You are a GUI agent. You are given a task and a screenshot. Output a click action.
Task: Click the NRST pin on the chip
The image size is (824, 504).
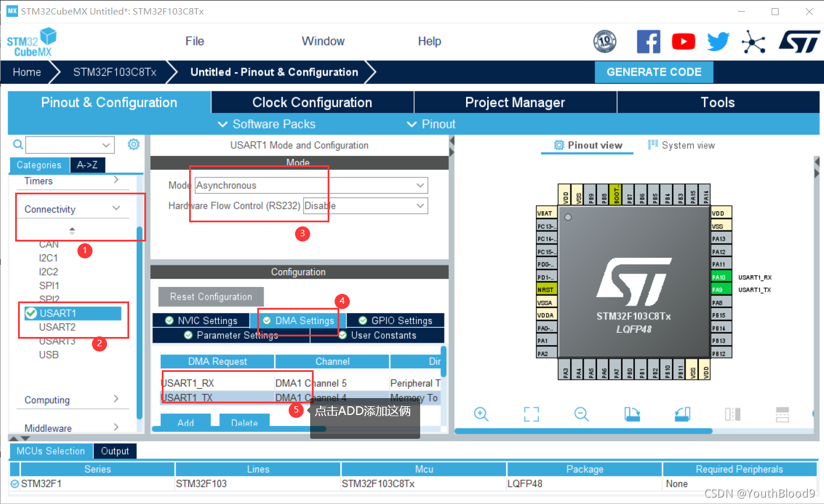click(546, 290)
